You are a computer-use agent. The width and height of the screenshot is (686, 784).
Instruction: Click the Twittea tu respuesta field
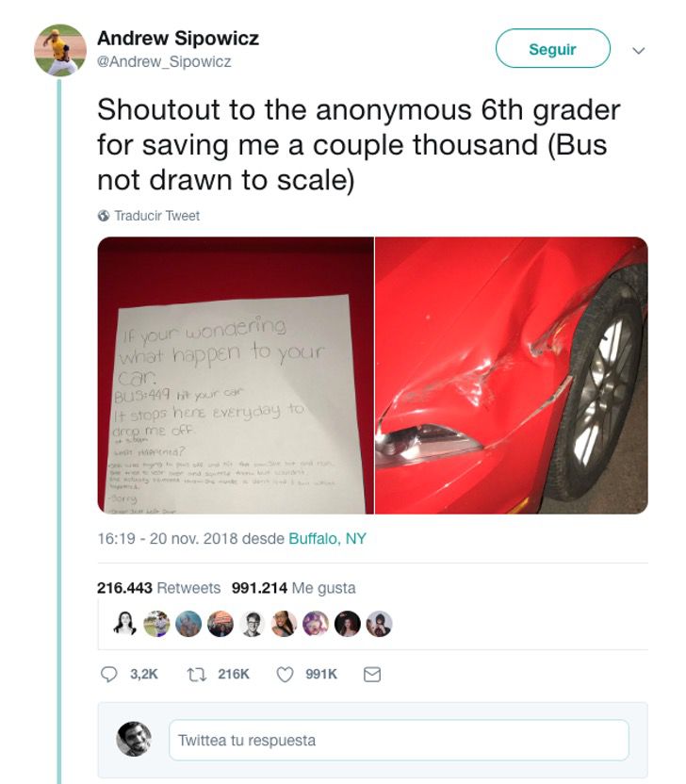click(x=399, y=740)
